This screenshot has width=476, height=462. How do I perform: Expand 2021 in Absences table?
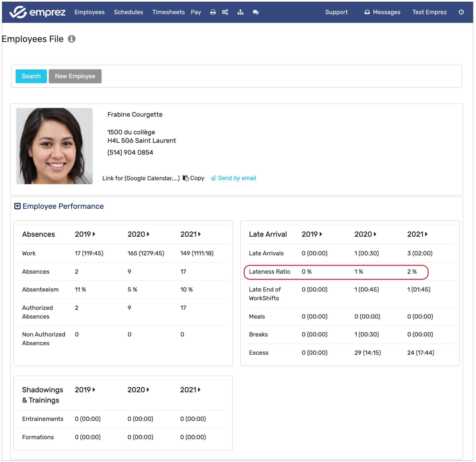(199, 234)
